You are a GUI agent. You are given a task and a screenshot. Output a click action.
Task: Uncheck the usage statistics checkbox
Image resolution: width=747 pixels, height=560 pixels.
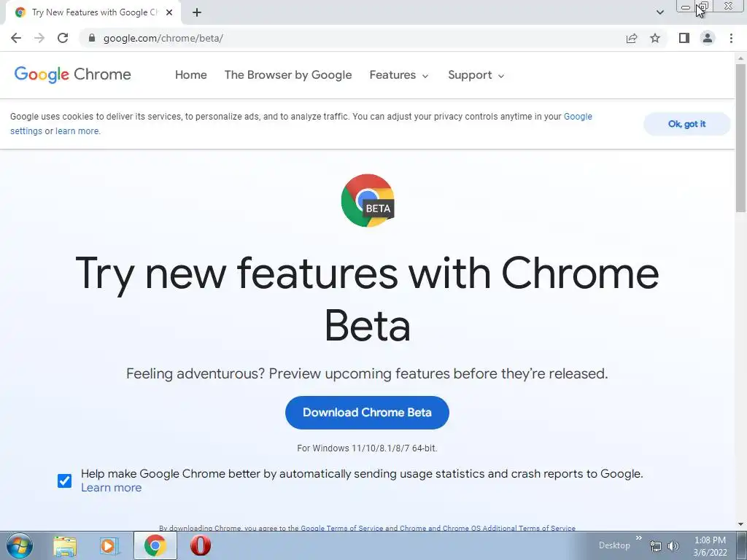(64, 481)
